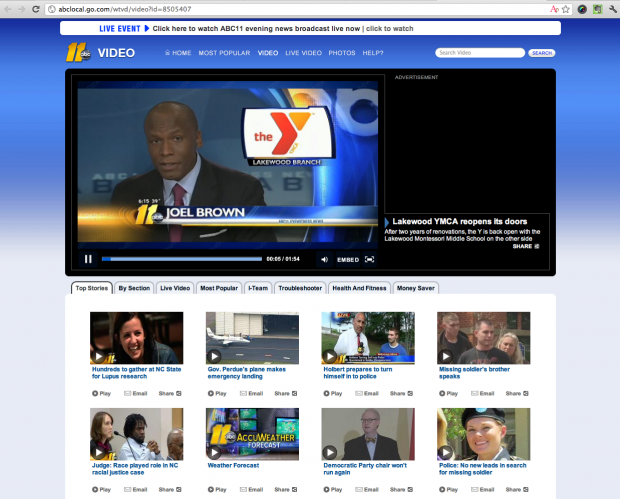Open Democratic Party chair video thumbnail

click(x=368, y=434)
